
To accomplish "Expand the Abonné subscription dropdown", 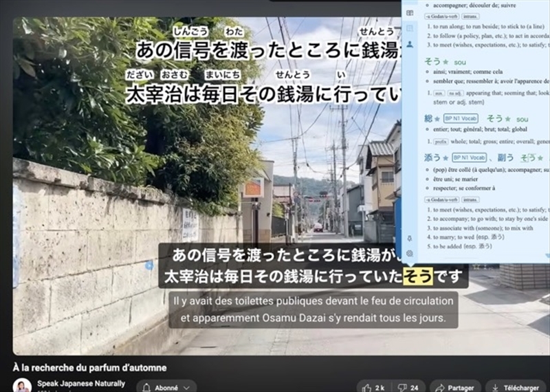I will pos(166,387).
